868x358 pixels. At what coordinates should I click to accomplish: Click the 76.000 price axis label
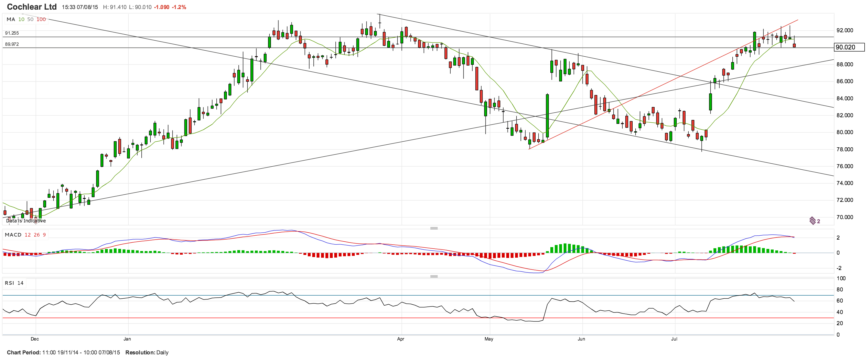click(x=845, y=166)
